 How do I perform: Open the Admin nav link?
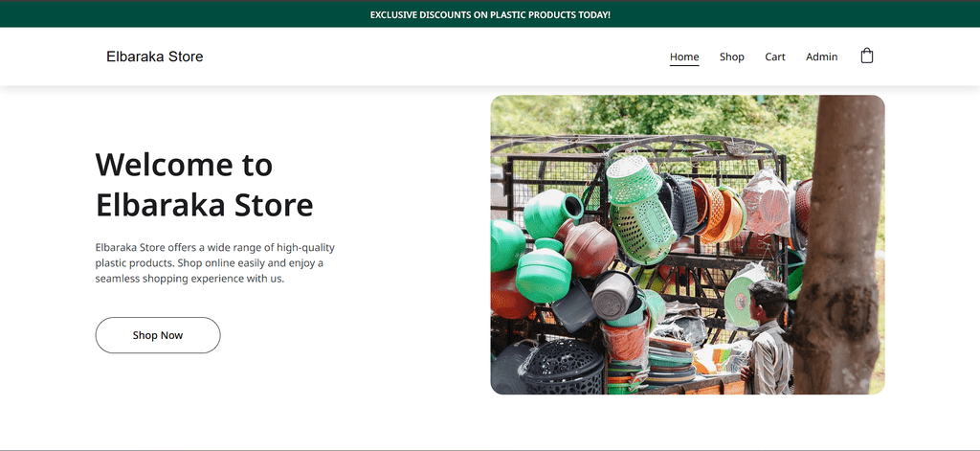(821, 56)
